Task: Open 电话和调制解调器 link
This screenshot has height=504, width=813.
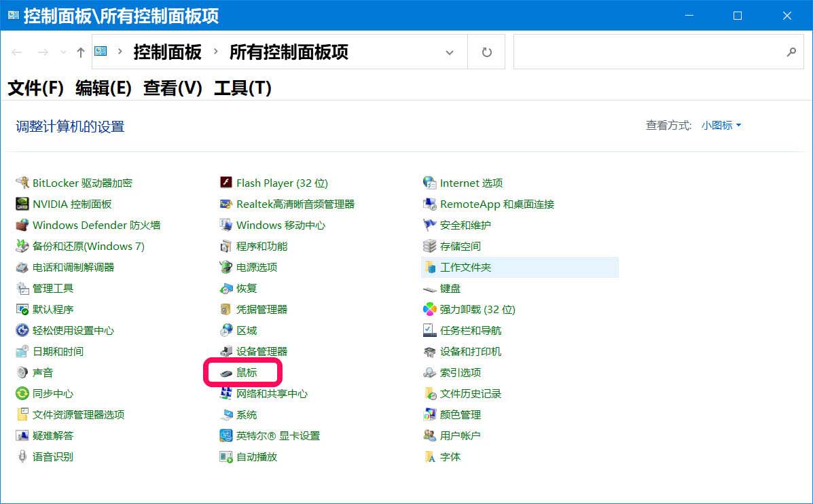Action: [x=73, y=268]
